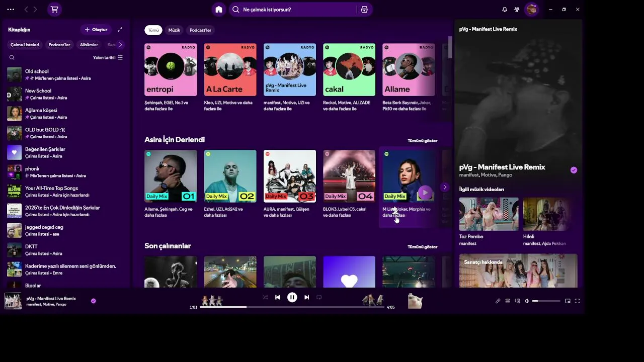Filter library by Çalma Listeleri
This screenshot has height=362, width=644.
(x=25, y=45)
